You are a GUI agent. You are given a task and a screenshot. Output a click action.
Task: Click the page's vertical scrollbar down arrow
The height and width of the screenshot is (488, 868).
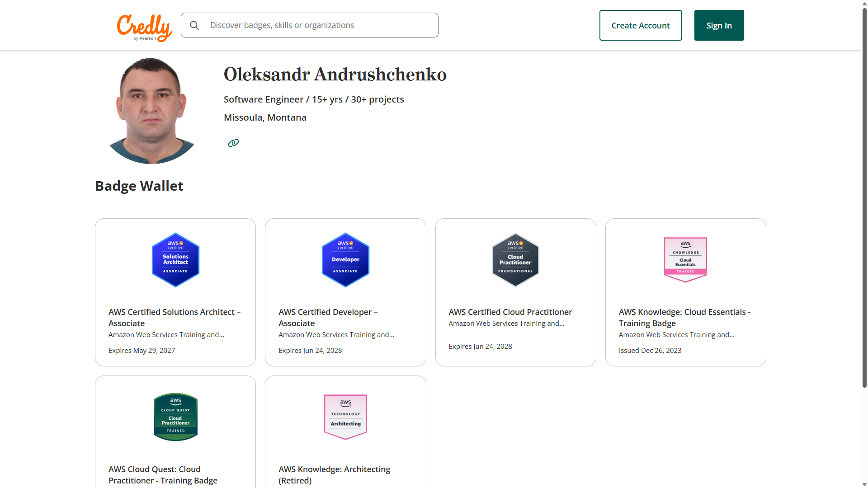click(864, 484)
